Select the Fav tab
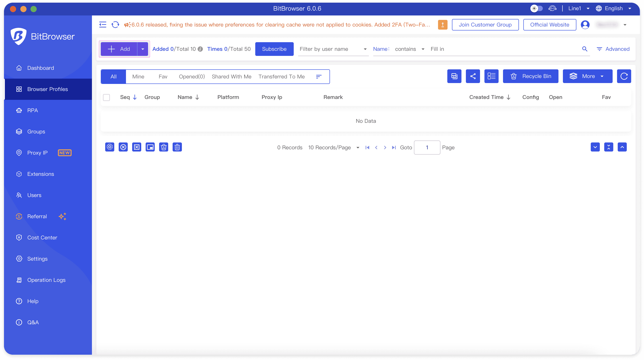Image resolution: width=644 pixels, height=360 pixels. (x=163, y=77)
